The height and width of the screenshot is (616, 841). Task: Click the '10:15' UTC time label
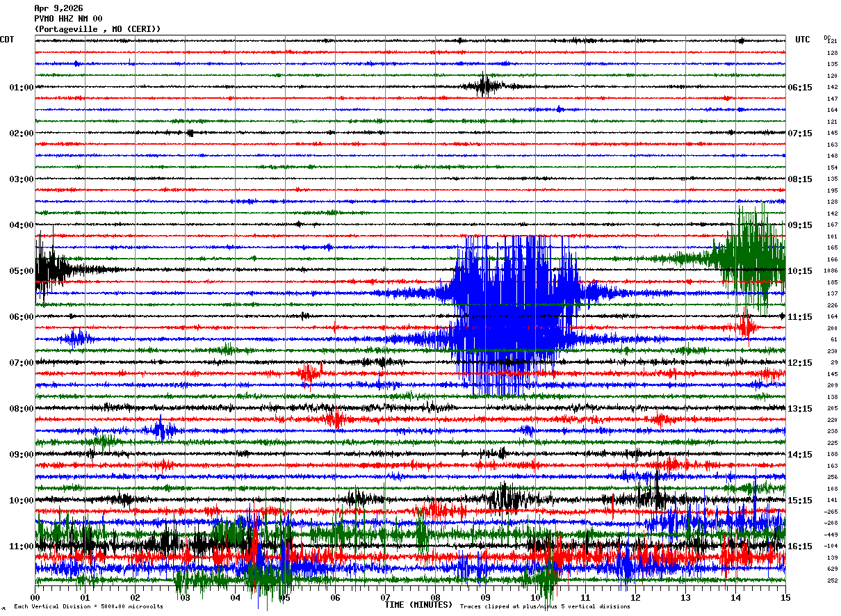(800, 271)
